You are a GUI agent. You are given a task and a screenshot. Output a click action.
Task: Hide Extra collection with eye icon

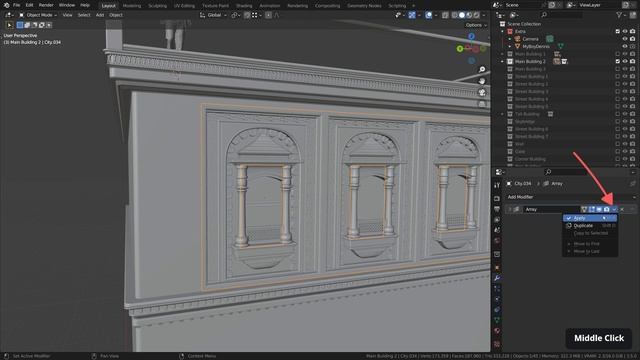[625, 31]
